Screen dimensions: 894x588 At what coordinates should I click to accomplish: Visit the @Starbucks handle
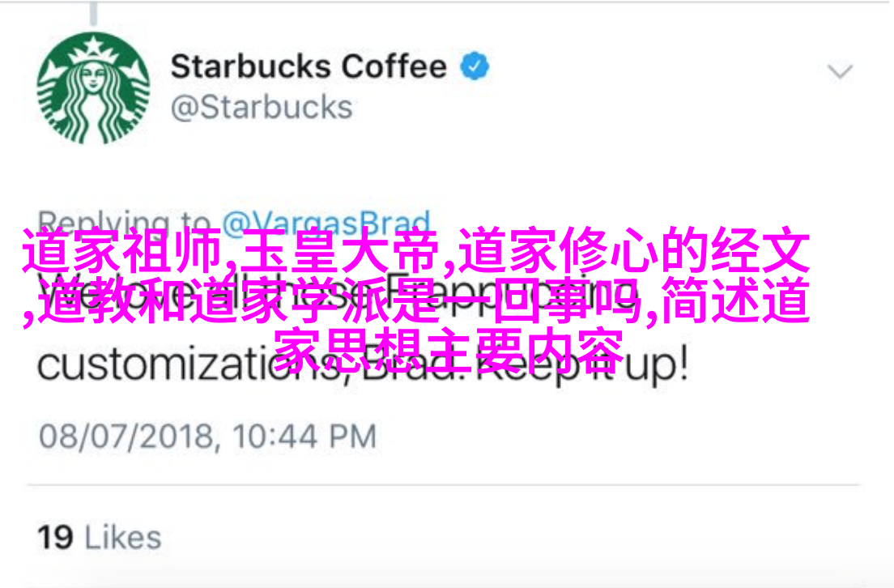tap(262, 107)
